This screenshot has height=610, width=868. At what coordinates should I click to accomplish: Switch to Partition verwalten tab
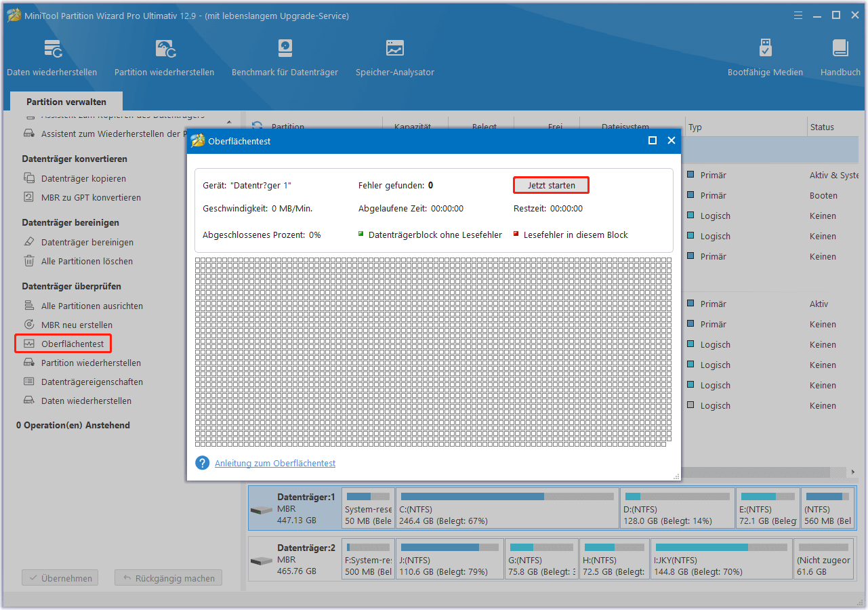pyautogui.click(x=66, y=102)
